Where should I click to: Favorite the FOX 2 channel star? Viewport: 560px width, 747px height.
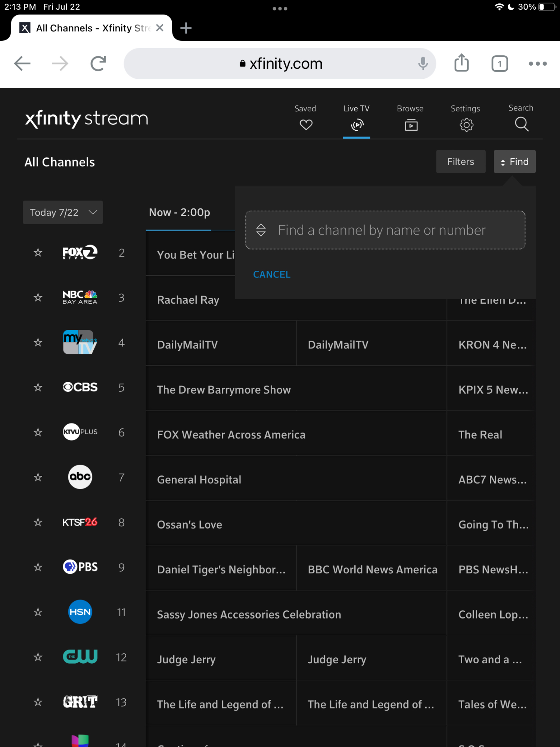pyautogui.click(x=38, y=253)
